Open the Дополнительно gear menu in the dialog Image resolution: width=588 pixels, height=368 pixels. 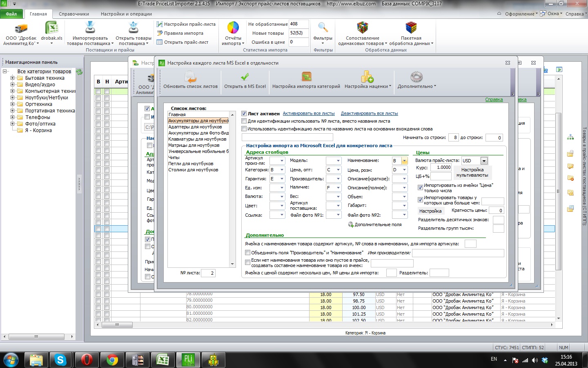click(x=416, y=80)
